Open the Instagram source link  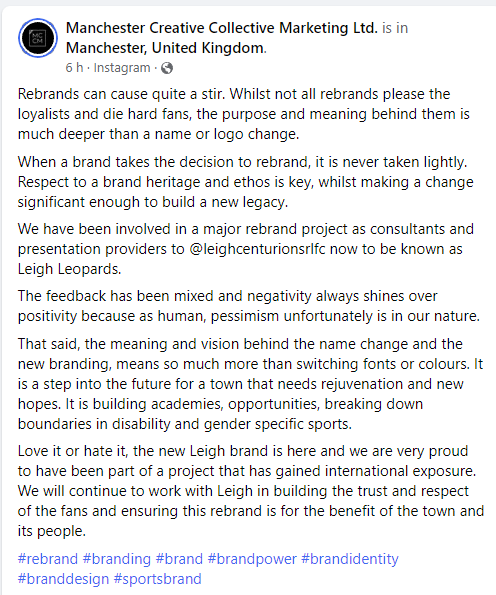[x=122, y=68]
